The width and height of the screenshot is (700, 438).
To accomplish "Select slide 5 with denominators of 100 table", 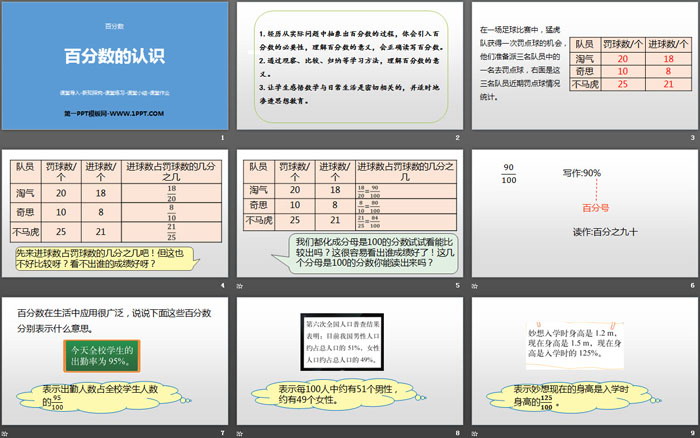I will [x=350, y=213].
